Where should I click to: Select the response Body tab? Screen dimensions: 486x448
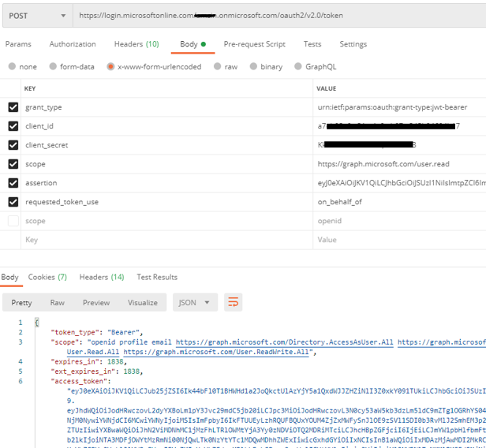click(10, 278)
